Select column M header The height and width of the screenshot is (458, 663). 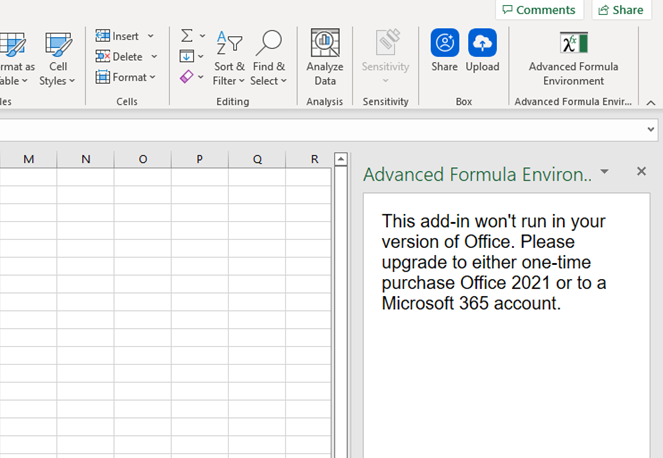pyautogui.click(x=28, y=159)
